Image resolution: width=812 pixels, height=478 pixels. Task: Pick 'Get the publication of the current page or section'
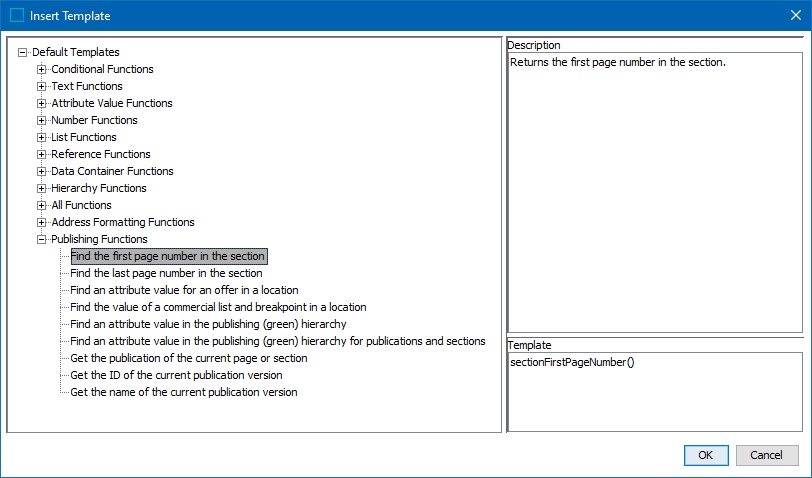click(188, 358)
